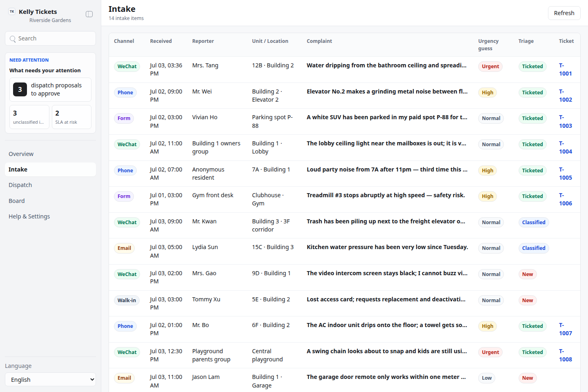This screenshot has width=588, height=392.
Task: Open the swing chain complaint
Action: pyautogui.click(x=387, y=351)
